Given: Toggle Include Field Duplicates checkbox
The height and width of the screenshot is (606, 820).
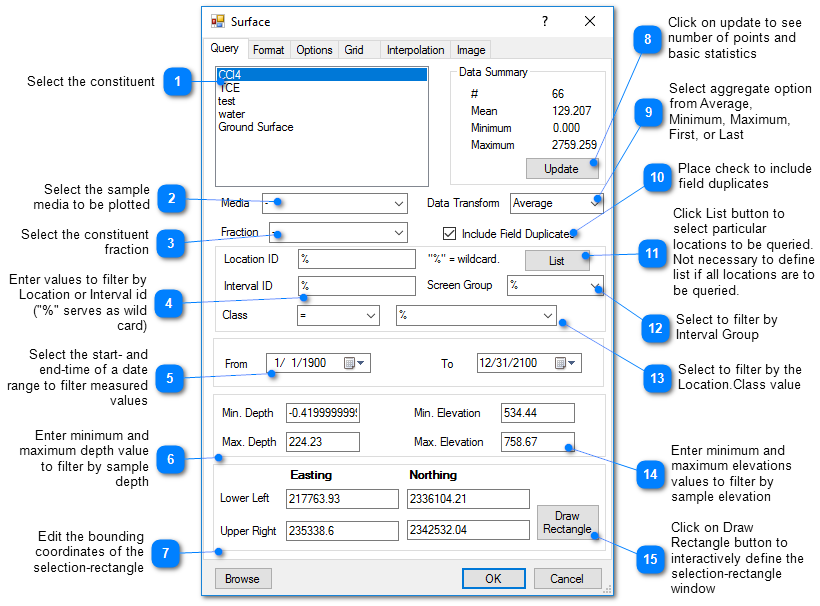Looking at the screenshot, I should (x=450, y=233).
